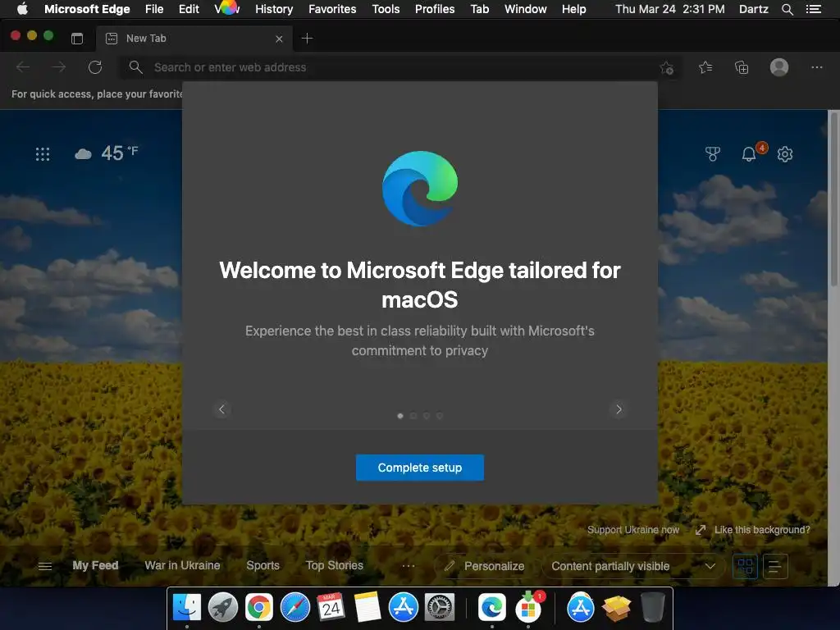
Task: Open the Apple menu
Action: point(22,9)
